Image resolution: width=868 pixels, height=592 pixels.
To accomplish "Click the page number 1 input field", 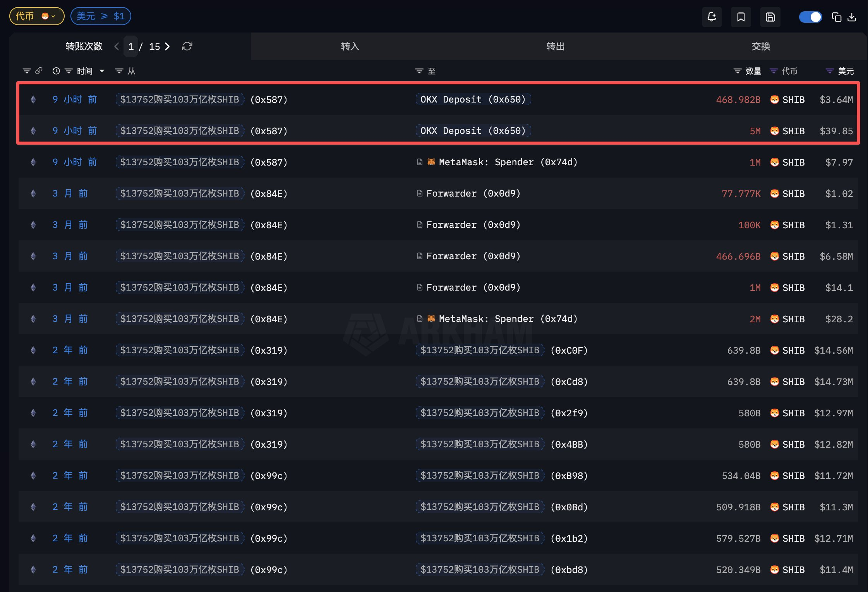I will (x=131, y=47).
